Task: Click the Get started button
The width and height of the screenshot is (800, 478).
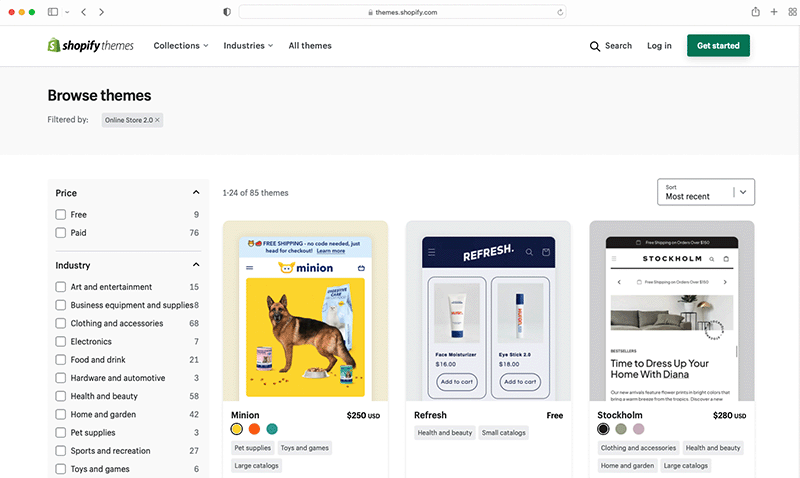Action: (x=718, y=45)
